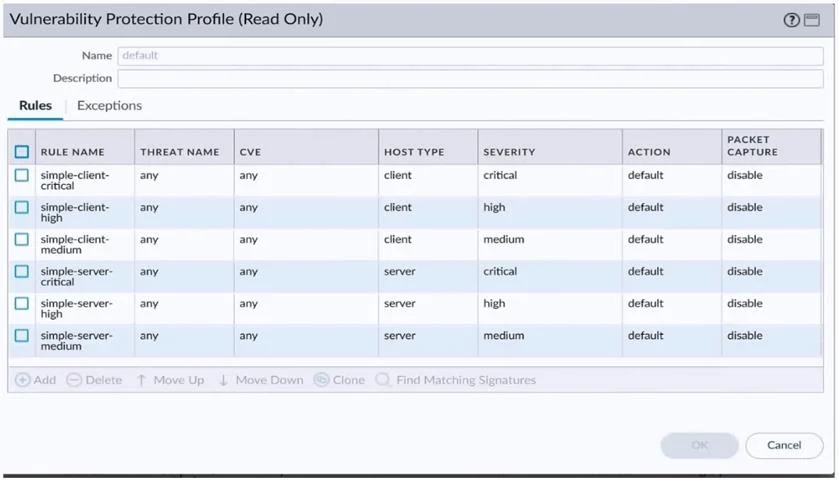
Task: Click the Move Down arrow icon
Action: (x=223, y=380)
